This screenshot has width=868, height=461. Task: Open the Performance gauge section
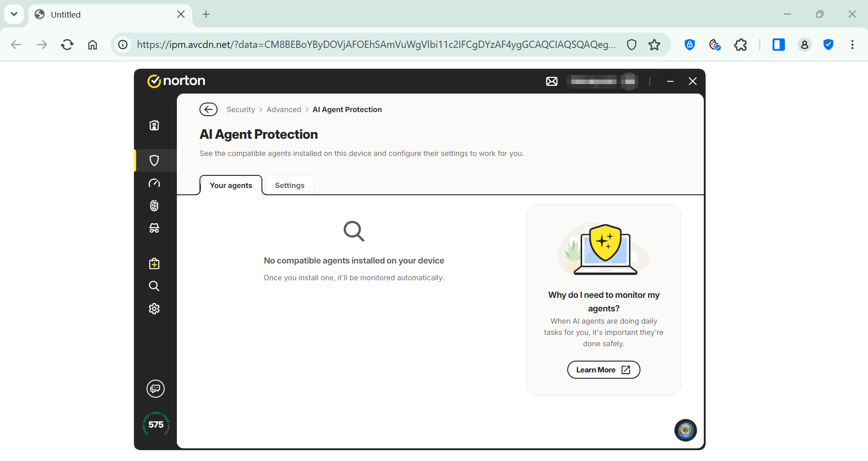(x=154, y=183)
